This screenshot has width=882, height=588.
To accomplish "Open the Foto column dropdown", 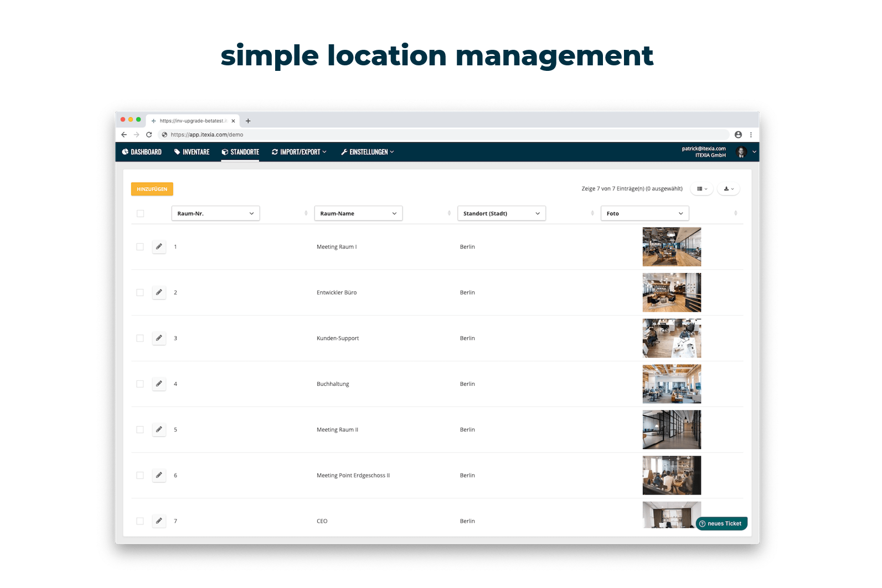I will coord(645,213).
